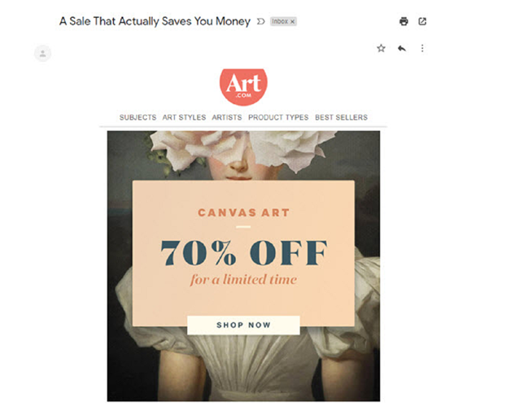This screenshot has width=511, height=420.
Task: Remove the Inbox label with its x
Action: coord(292,22)
